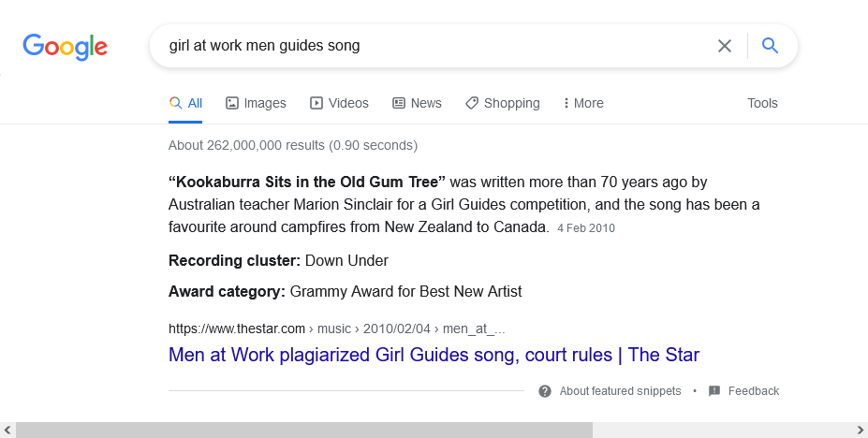Viewport: 868px width, 438px height.
Task: Click the blue magnifier search icon
Action: [x=770, y=46]
